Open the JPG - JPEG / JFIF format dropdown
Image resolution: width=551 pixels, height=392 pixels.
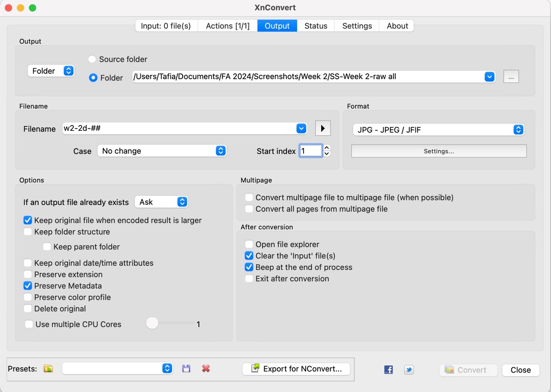(x=438, y=130)
